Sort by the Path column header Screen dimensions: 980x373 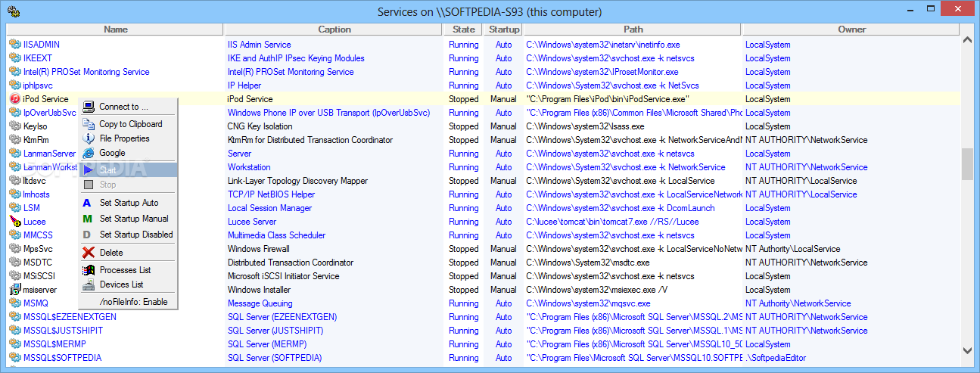pos(633,30)
